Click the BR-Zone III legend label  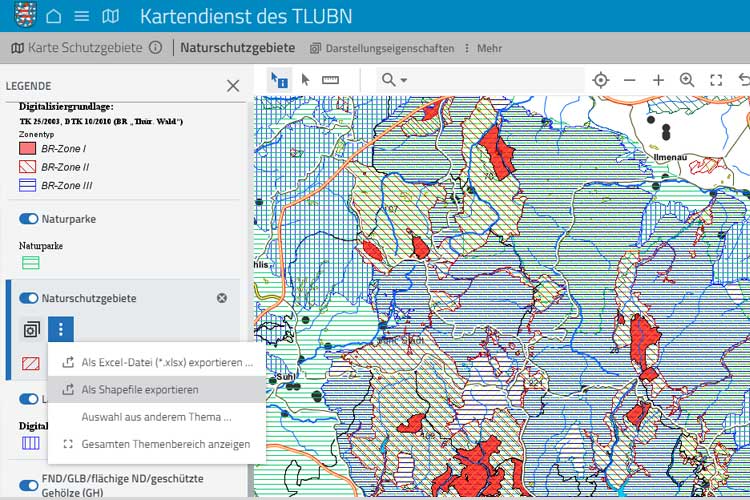66,185
